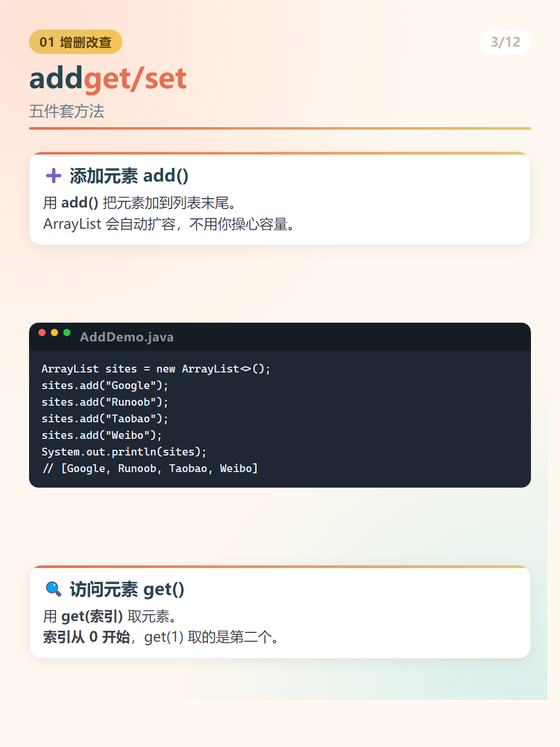Click the code line sites.add("Weibo");
Image resolution: width=560 pixels, height=747 pixels.
(102, 435)
